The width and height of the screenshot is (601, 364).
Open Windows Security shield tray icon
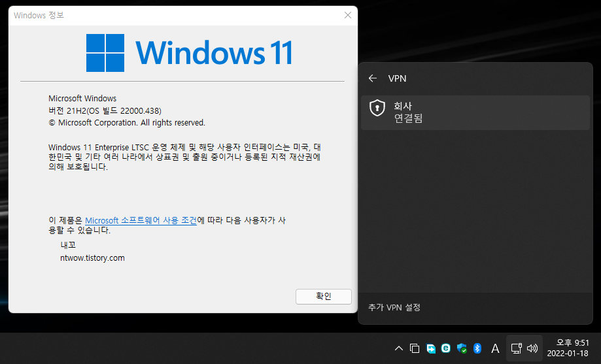pos(462,348)
